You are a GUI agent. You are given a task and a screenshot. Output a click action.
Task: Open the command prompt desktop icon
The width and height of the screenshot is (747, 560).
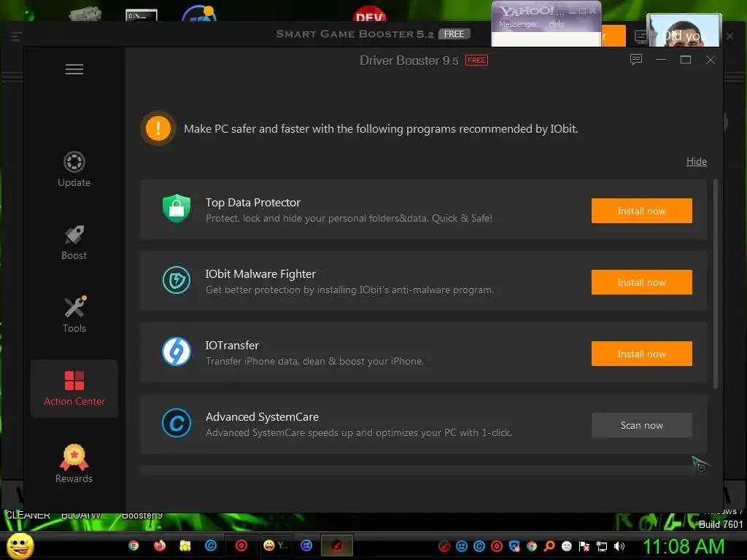point(141,15)
